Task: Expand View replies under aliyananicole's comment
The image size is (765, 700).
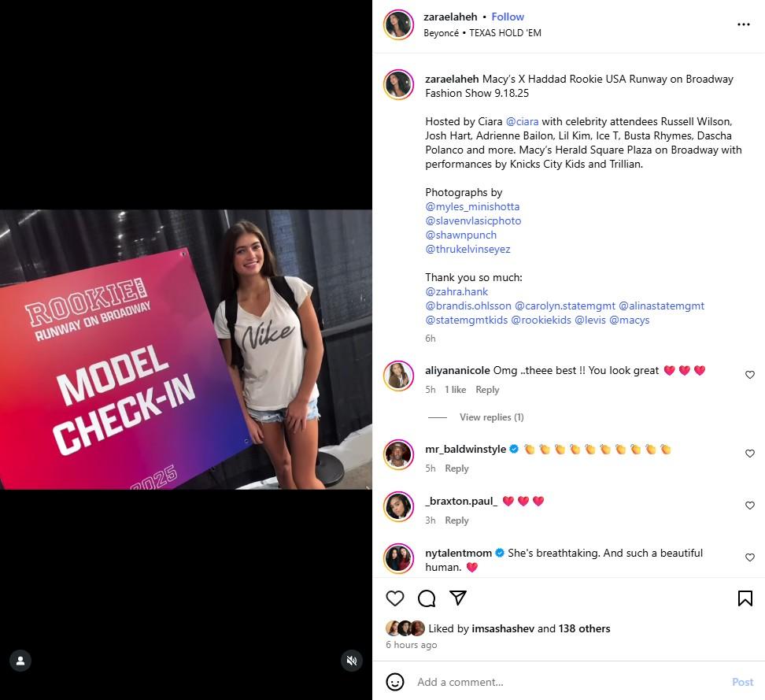Action: (491, 417)
